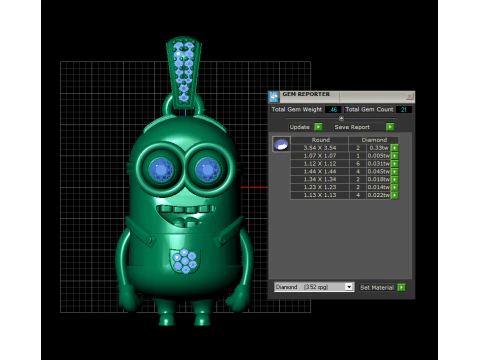Click the green arrow for the 1.07 X 1.07 row

(x=394, y=156)
